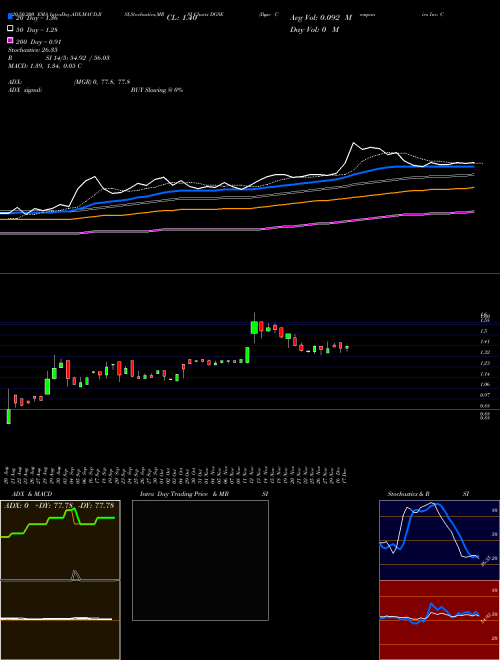The image size is (500, 660).
Task: Click the 'BUY Slowing @ 0%' signal text
Action: click(157, 90)
